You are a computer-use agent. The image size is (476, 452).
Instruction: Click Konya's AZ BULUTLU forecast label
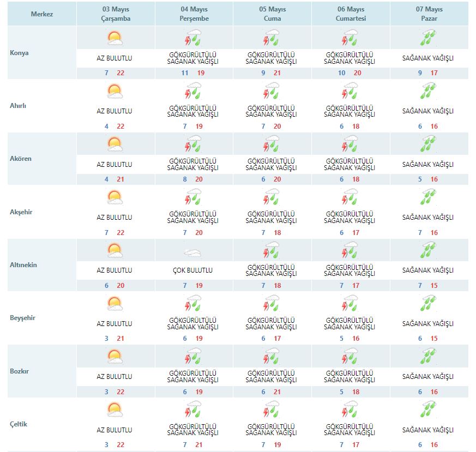115,58
